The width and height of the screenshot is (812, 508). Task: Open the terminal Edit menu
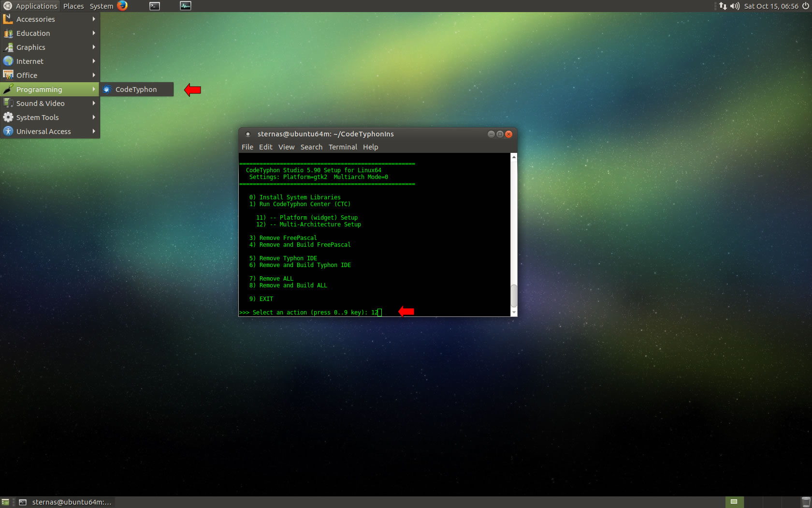[x=265, y=147]
